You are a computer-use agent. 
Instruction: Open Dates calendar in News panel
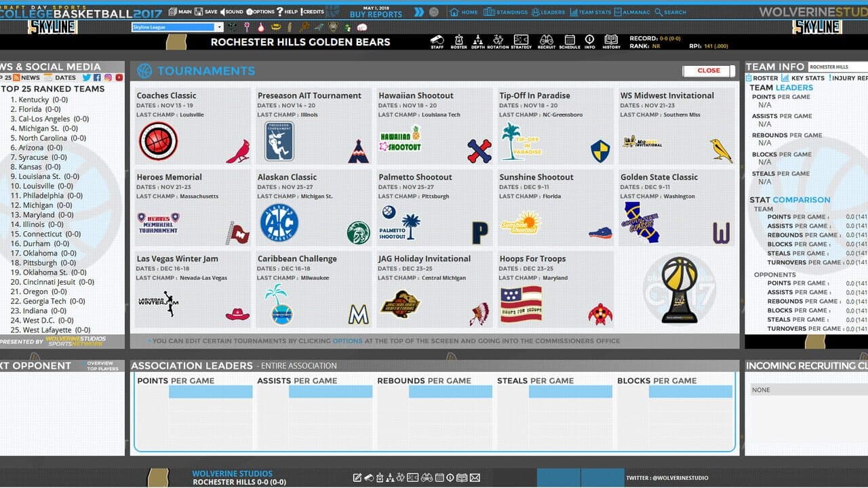pos(60,78)
